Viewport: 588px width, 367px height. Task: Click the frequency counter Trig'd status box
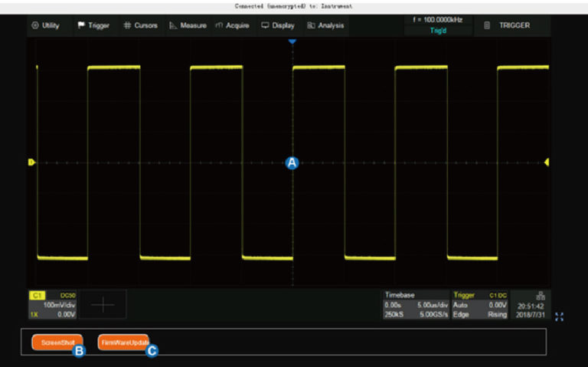(434, 25)
